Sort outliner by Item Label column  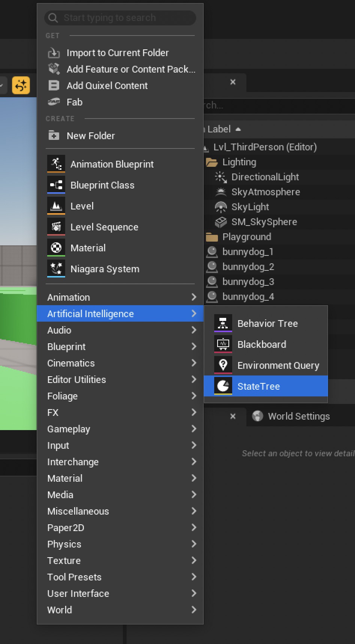pyautogui.click(x=219, y=129)
